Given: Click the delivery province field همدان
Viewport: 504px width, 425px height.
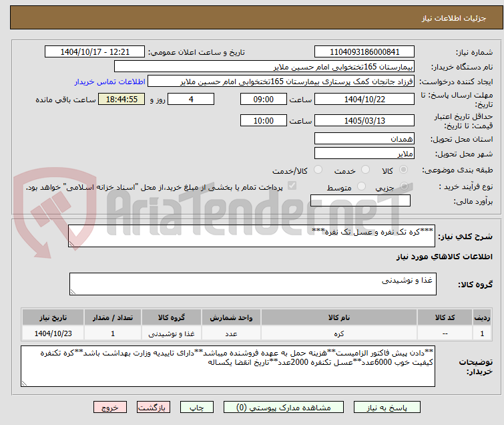Looking at the screenshot, I should click(x=364, y=139).
